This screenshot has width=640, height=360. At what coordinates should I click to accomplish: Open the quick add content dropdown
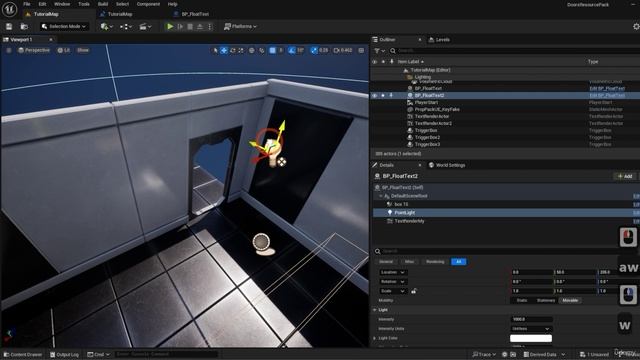[107, 27]
